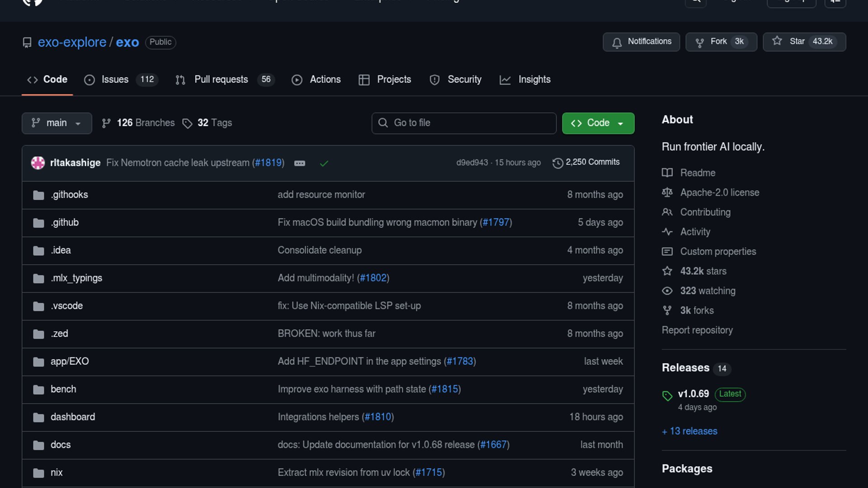868x488 pixels.
Task: Click the green commit status checkmark
Action: pyautogui.click(x=324, y=163)
